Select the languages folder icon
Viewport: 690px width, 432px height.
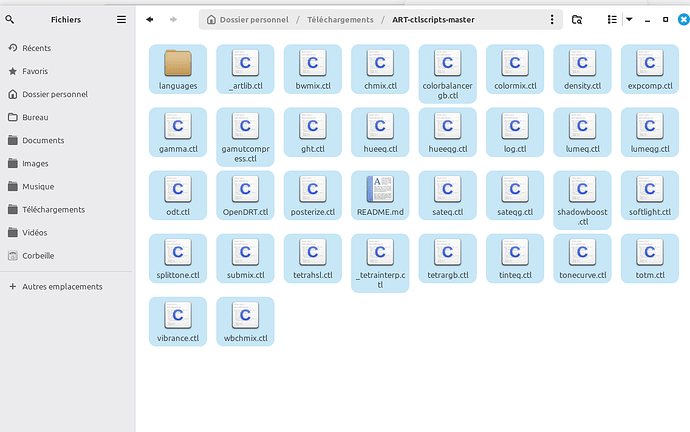[x=178, y=64]
